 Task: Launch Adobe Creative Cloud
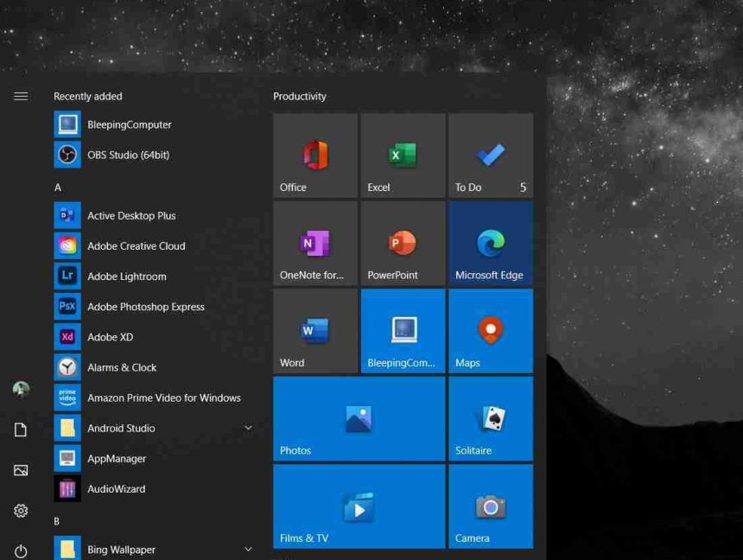point(154,245)
